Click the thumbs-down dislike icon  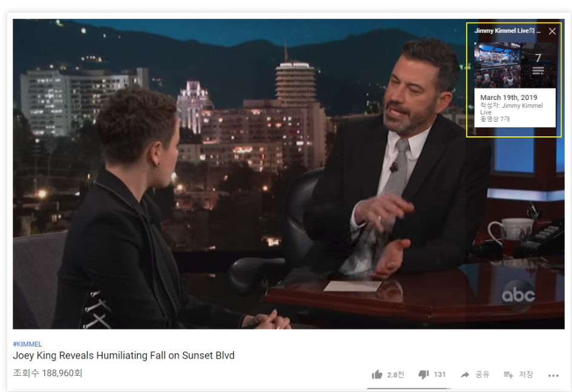[x=424, y=374]
